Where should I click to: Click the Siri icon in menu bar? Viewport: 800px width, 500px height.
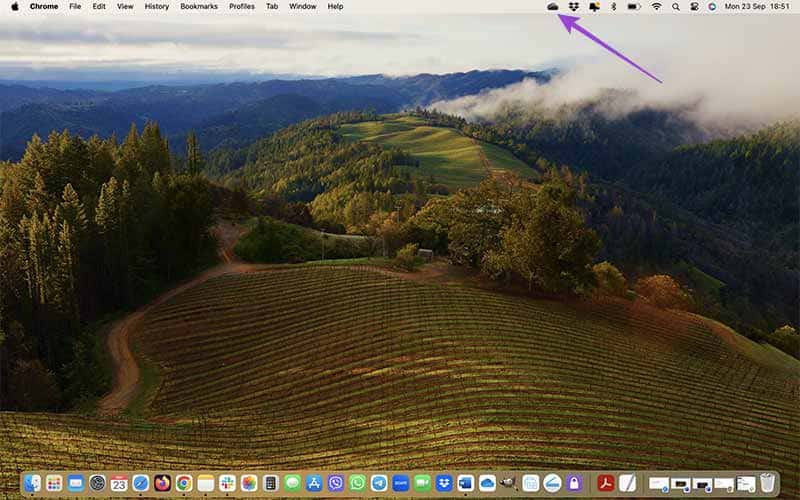click(x=712, y=7)
